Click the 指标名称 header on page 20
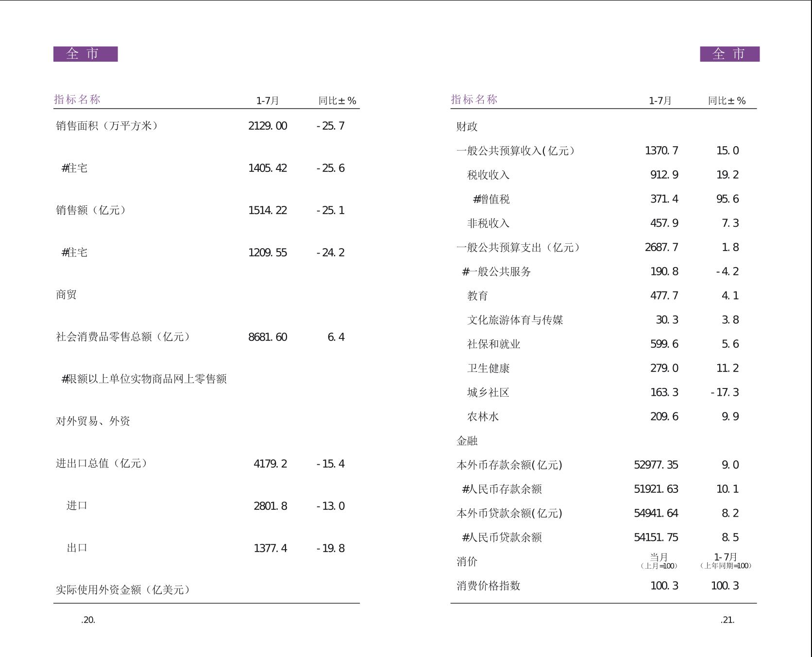 click(77, 100)
